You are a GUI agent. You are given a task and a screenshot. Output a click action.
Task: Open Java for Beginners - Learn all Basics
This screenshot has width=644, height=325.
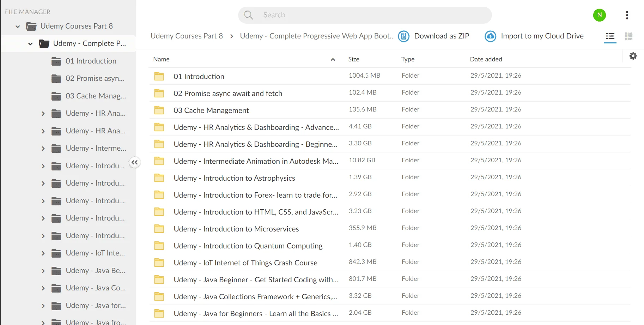click(256, 313)
